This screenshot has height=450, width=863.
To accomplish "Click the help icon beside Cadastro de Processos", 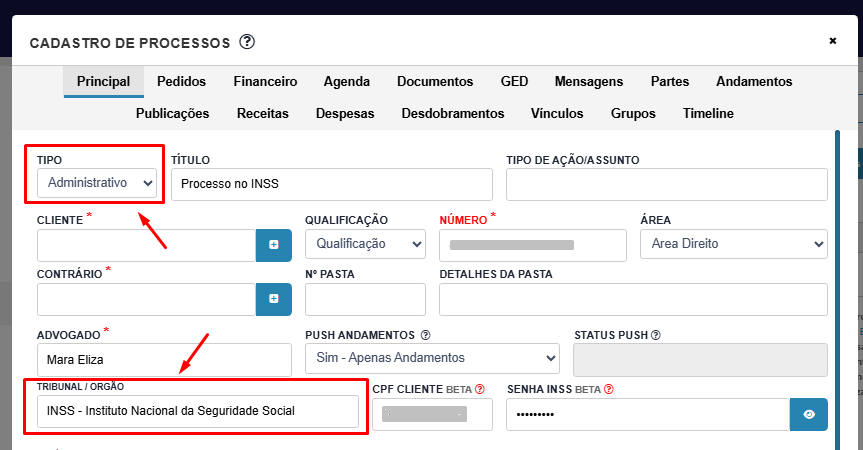I will (247, 42).
